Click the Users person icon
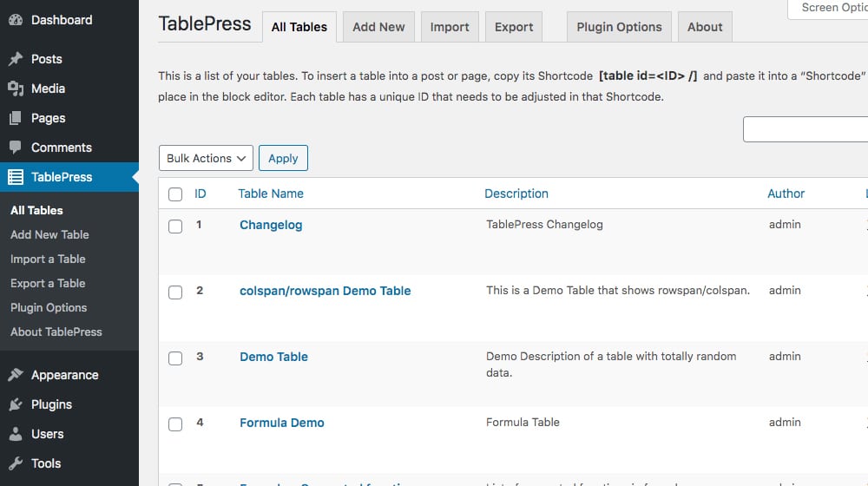Screen dimensions: 868x486 [x=16, y=434]
